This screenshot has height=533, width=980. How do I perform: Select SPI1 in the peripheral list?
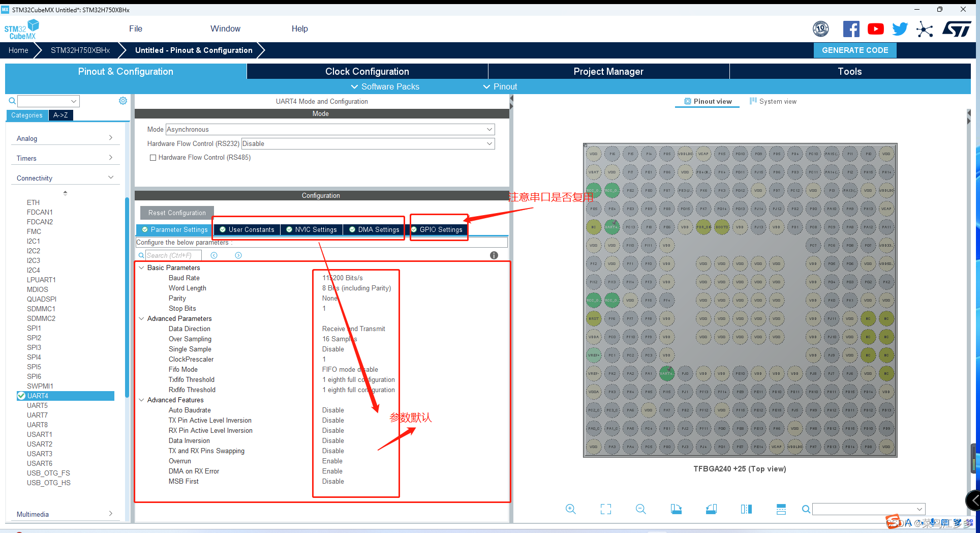point(34,328)
